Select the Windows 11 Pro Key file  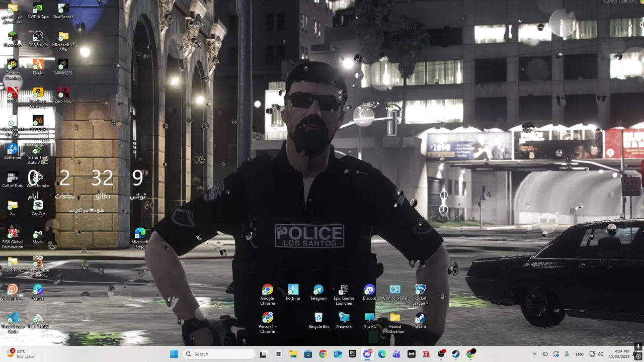13,127
